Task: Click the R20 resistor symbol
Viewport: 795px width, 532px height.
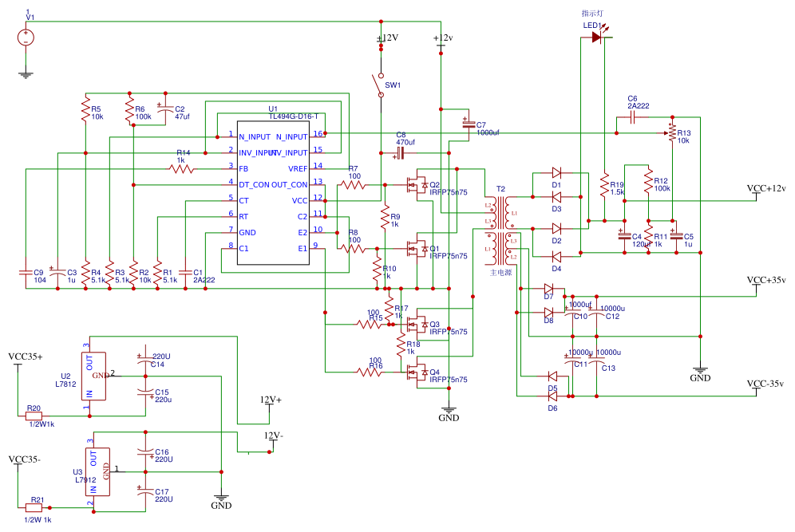Action: click(34, 416)
